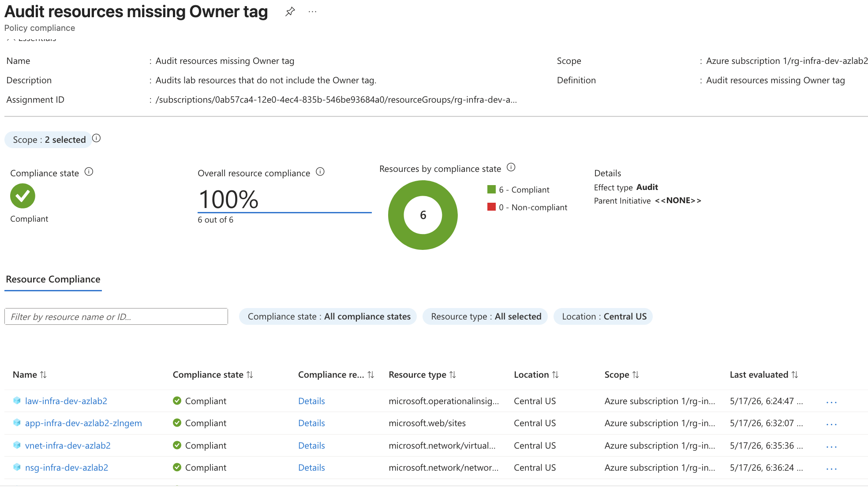
Task: Show info for Scope filter
Action: 97,138
